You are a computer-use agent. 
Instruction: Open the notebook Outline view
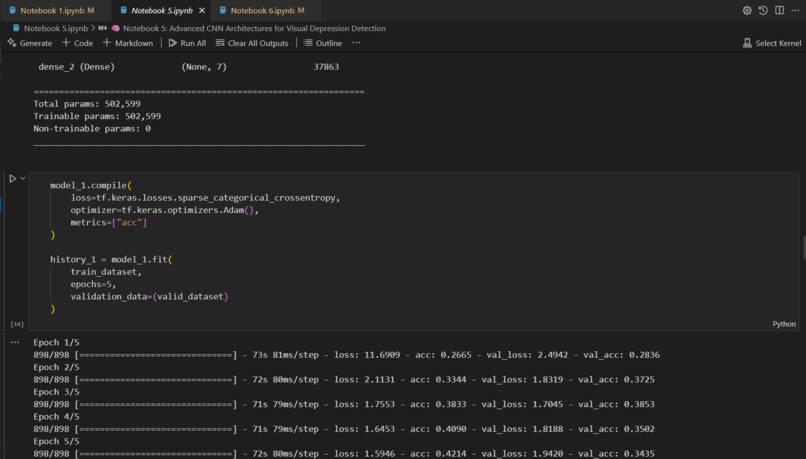[x=323, y=43]
